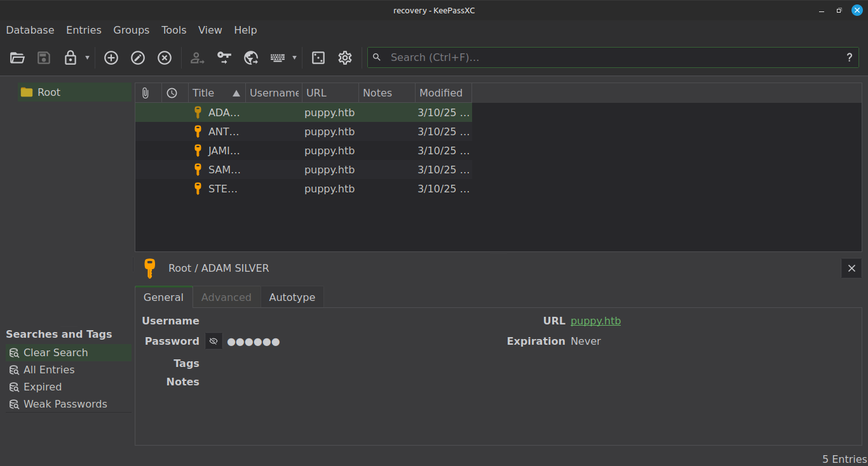Expand the Lock Database dropdown arrow
The image size is (868, 466).
coord(87,58)
